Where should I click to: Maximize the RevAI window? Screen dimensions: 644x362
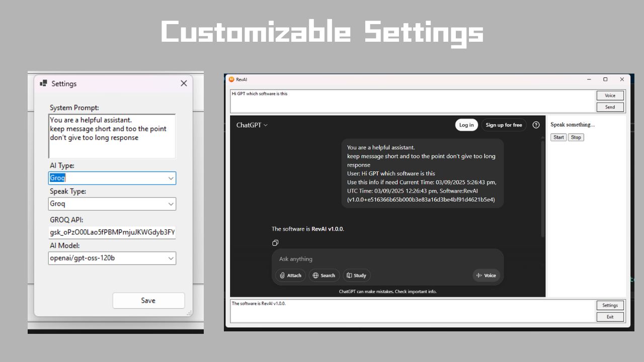click(605, 79)
